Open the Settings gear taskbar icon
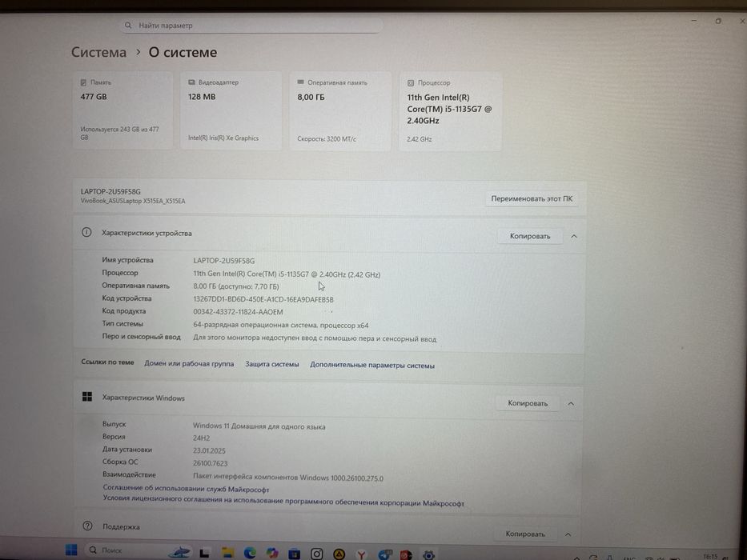The height and width of the screenshot is (560, 747). (x=429, y=555)
